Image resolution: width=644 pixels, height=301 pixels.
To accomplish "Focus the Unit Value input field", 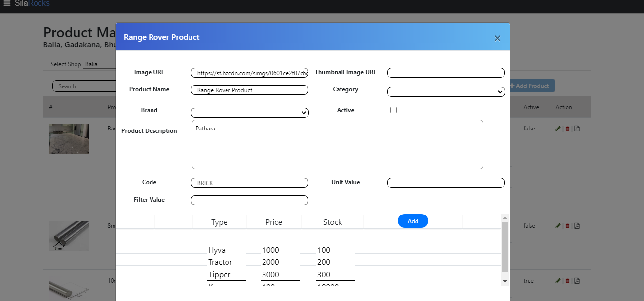I will 446,183.
